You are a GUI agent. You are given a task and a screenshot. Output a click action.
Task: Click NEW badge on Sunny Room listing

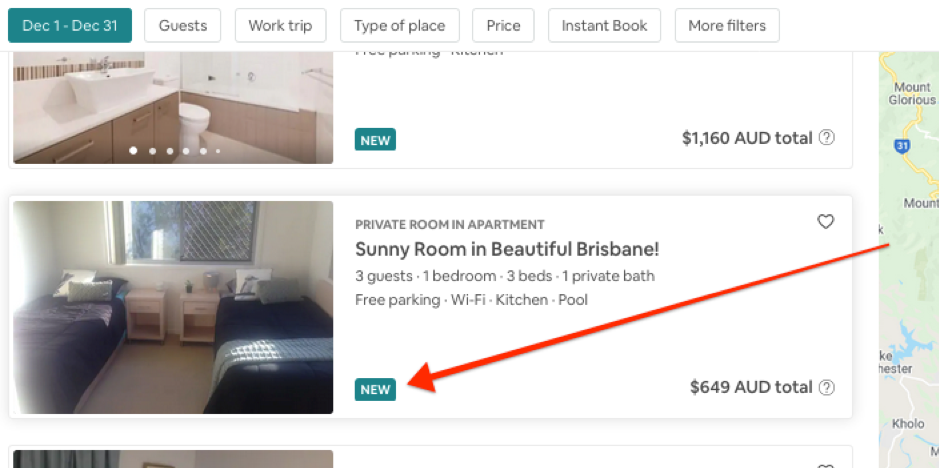(x=375, y=390)
